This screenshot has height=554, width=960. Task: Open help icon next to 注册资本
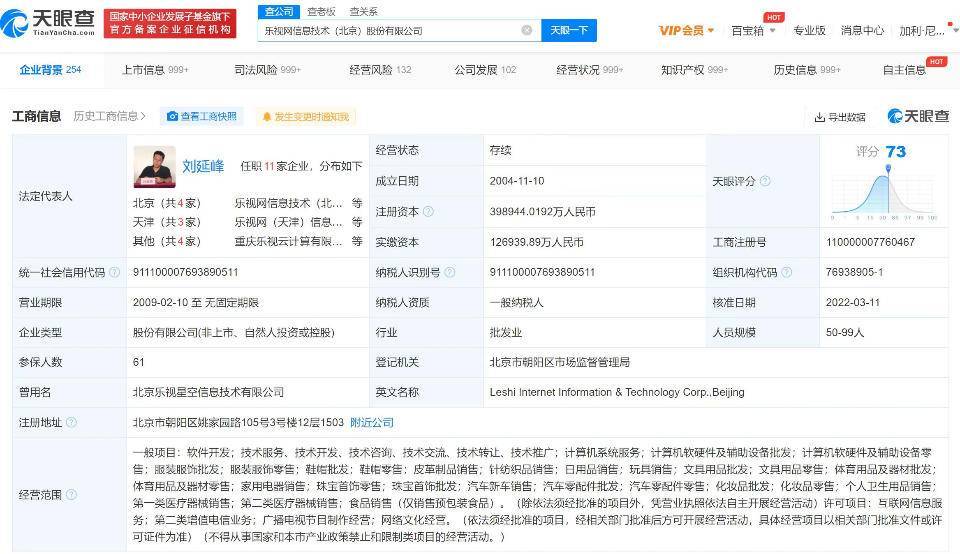pos(428,211)
